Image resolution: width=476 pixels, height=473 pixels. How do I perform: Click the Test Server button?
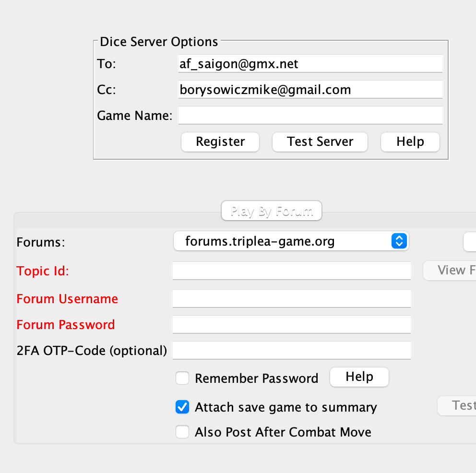click(320, 142)
